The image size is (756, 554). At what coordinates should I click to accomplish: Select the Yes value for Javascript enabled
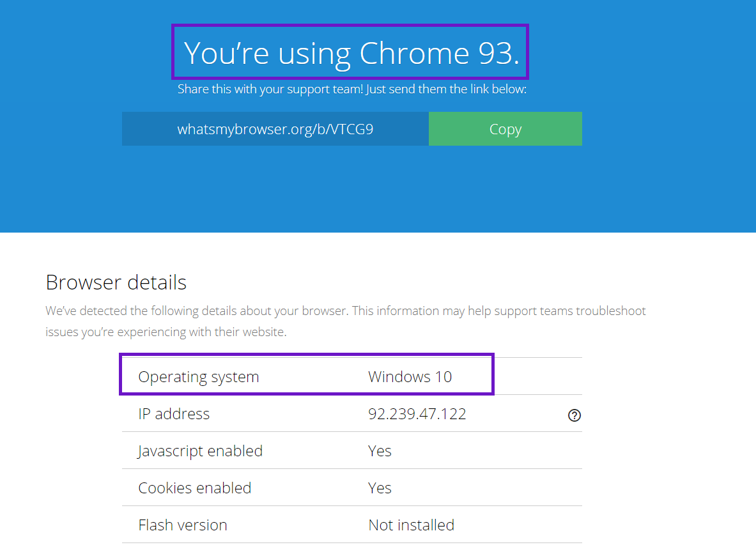(x=380, y=451)
